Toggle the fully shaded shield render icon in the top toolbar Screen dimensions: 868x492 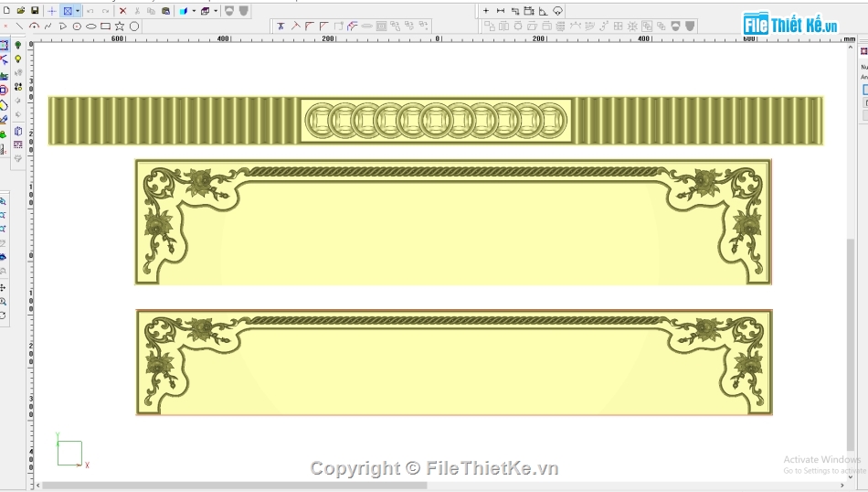tap(244, 11)
